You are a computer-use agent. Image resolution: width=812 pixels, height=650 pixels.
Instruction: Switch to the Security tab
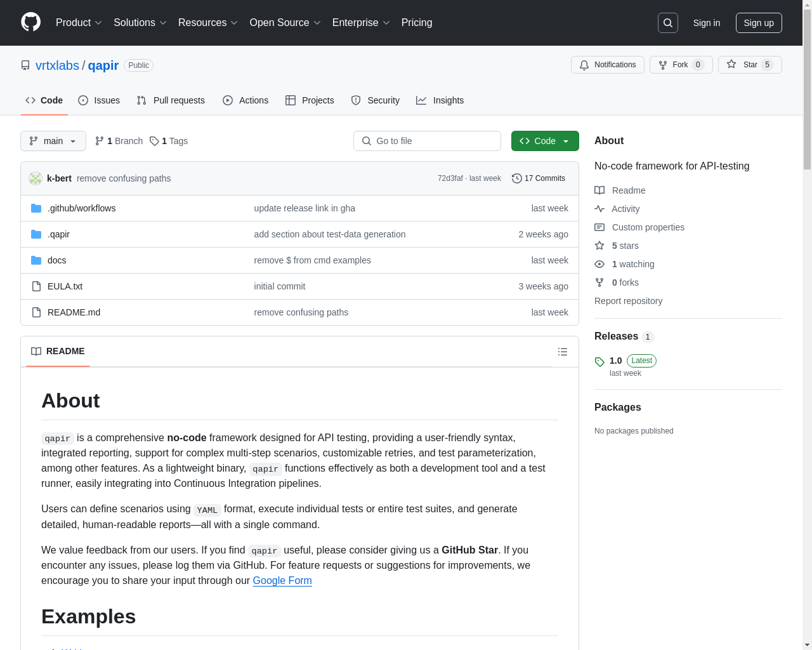coord(376,100)
